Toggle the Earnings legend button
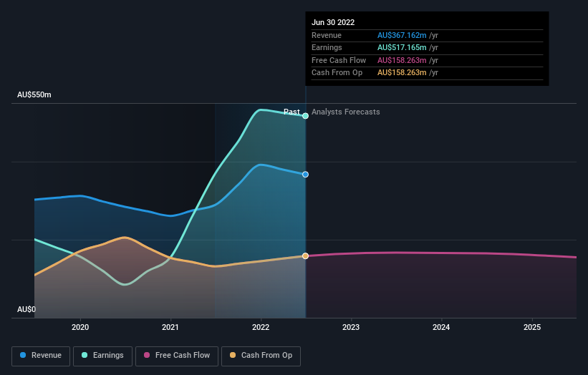This screenshot has width=588, height=375. [102, 356]
